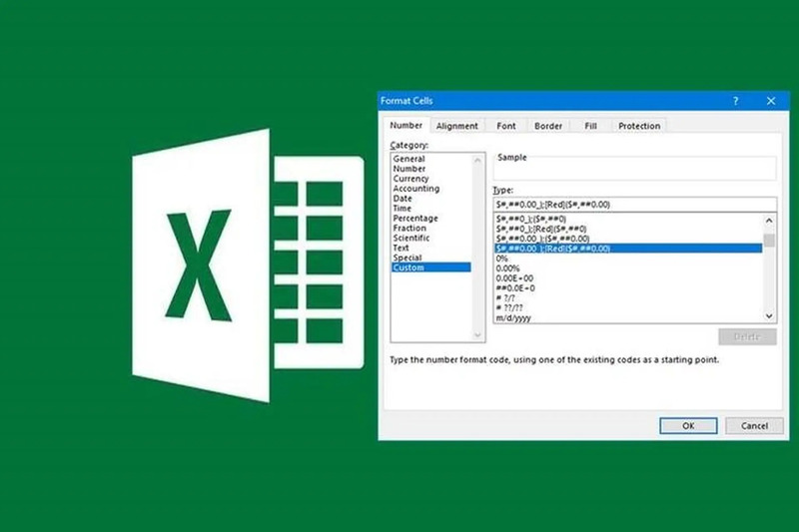Image resolution: width=799 pixels, height=532 pixels.
Task: Select the highlighted [Red]($#,##0.00) format
Action: [628, 249]
